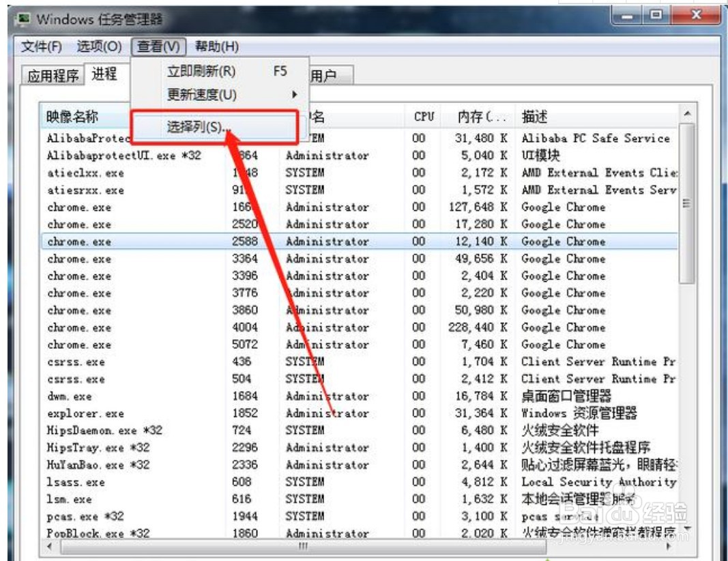Viewport: 728px width, 561px height.
Task: Click memory value 228,440 K
Action: coord(478,328)
